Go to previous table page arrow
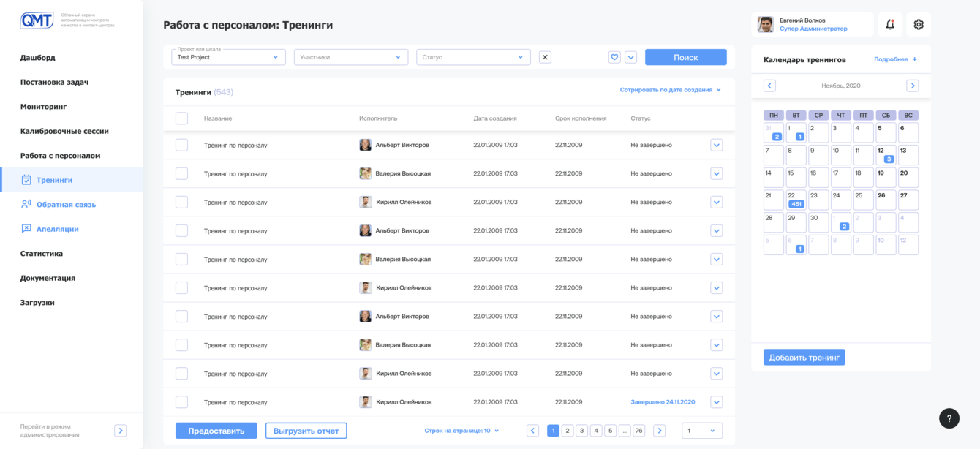 [533, 431]
